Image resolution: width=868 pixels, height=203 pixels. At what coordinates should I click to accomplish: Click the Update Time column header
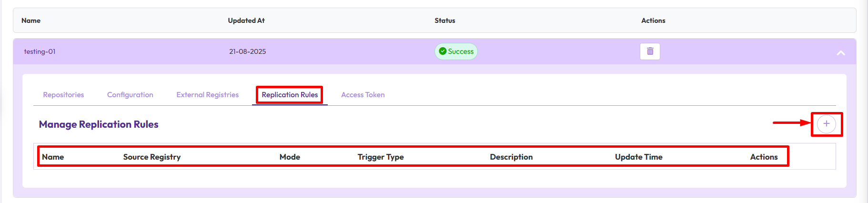coord(638,157)
